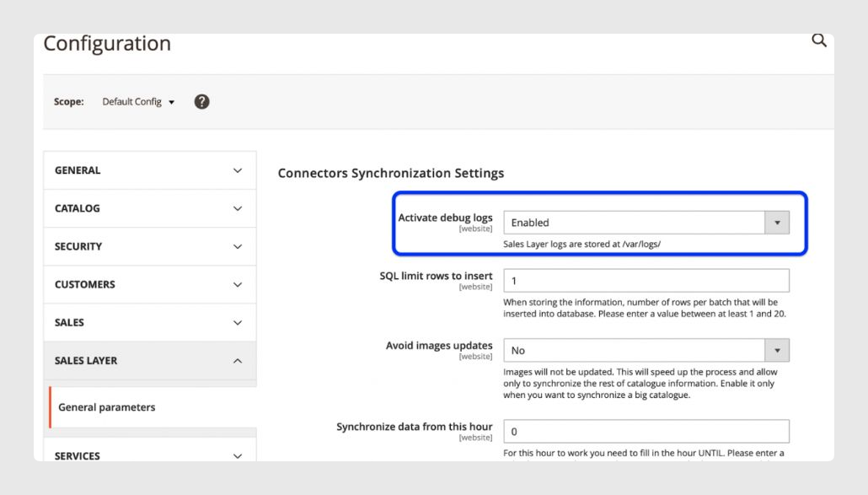Click the Configuration page title
Screen dimensions: 868x495
click(x=107, y=44)
